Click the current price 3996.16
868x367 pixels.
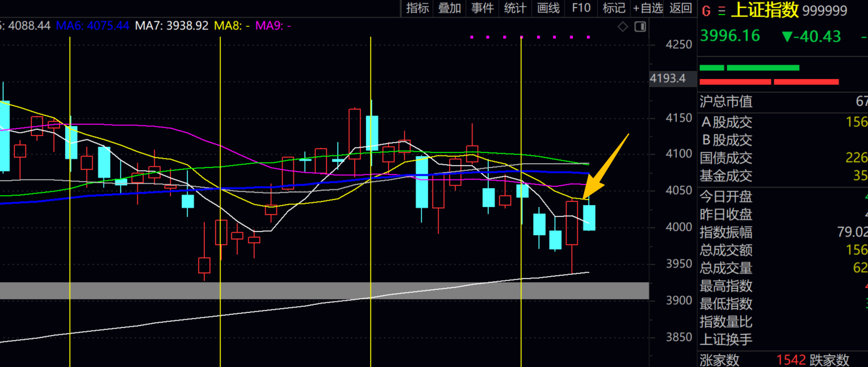729,36
